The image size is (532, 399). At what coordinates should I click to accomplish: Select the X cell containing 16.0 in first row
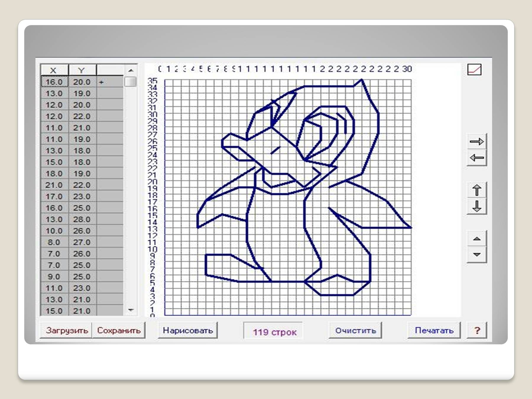pyautogui.click(x=54, y=82)
